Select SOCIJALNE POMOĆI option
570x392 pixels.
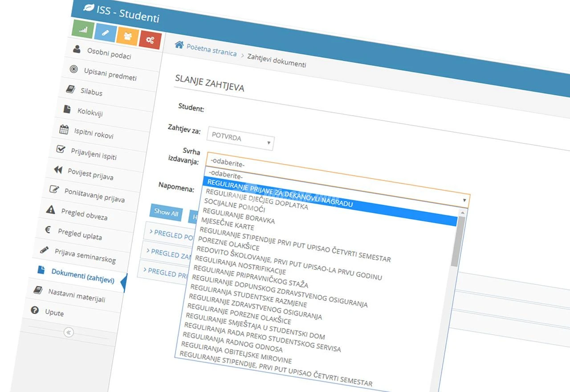pos(234,205)
